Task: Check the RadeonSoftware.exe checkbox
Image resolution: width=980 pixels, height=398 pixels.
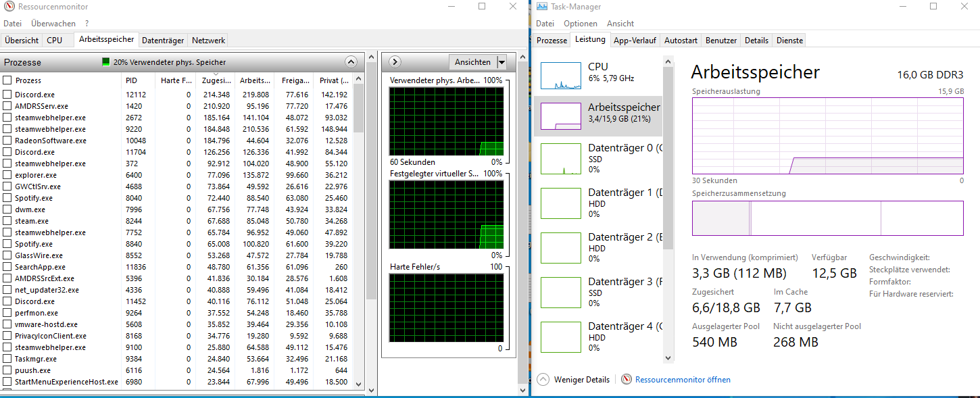Action: pyautogui.click(x=7, y=141)
